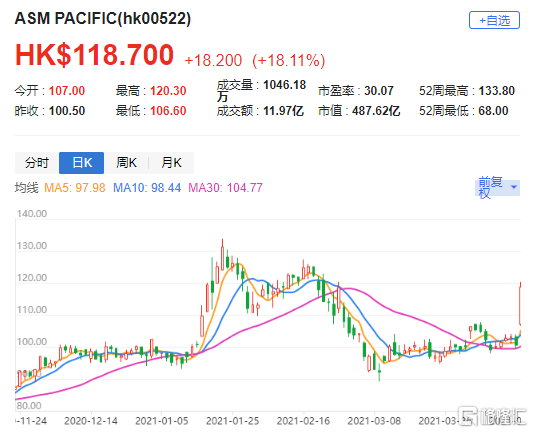Click the 2021-02-16 date axis label
This screenshot has width=533, height=433.
tap(303, 421)
